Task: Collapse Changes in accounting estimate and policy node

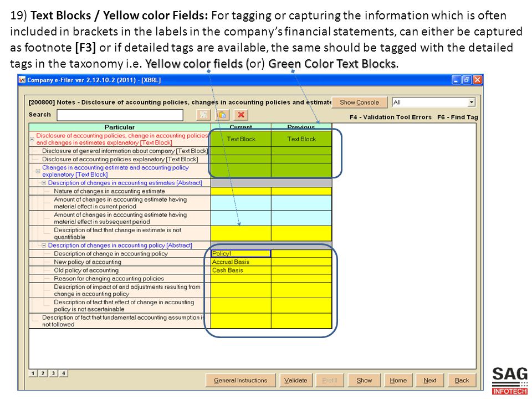Action: (38, 171)
